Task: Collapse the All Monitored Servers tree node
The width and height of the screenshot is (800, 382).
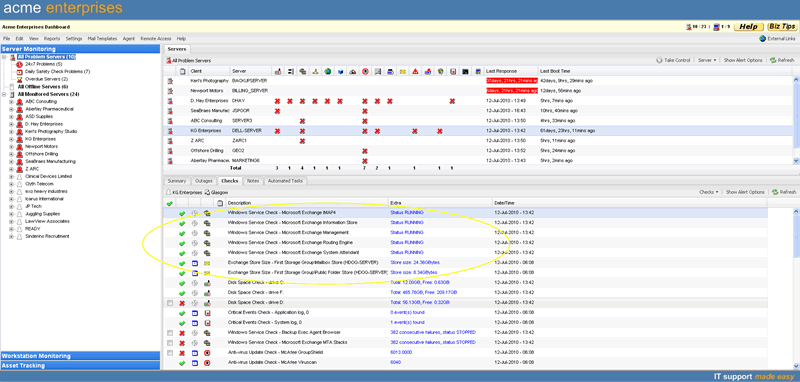Action: 5,94
